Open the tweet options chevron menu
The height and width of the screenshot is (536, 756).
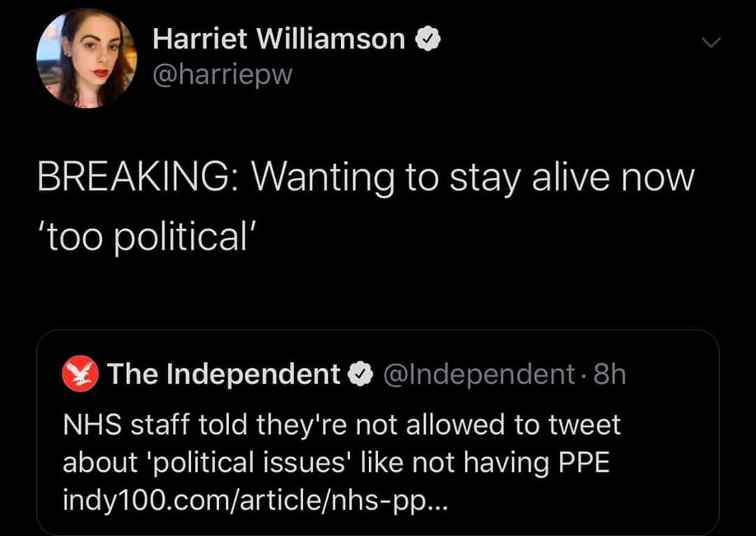711,45
